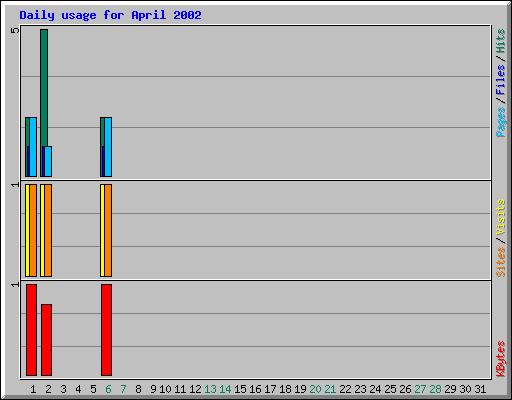
Task: Click the day '2' axis label
Action: (48, 389)
